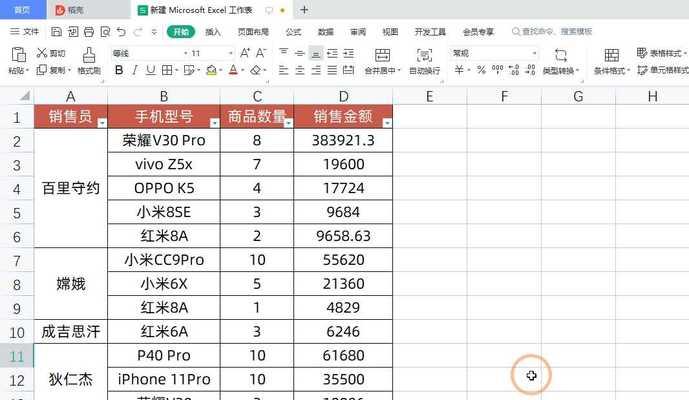Click the Print icon in quick access toolbar

[89, 32]
